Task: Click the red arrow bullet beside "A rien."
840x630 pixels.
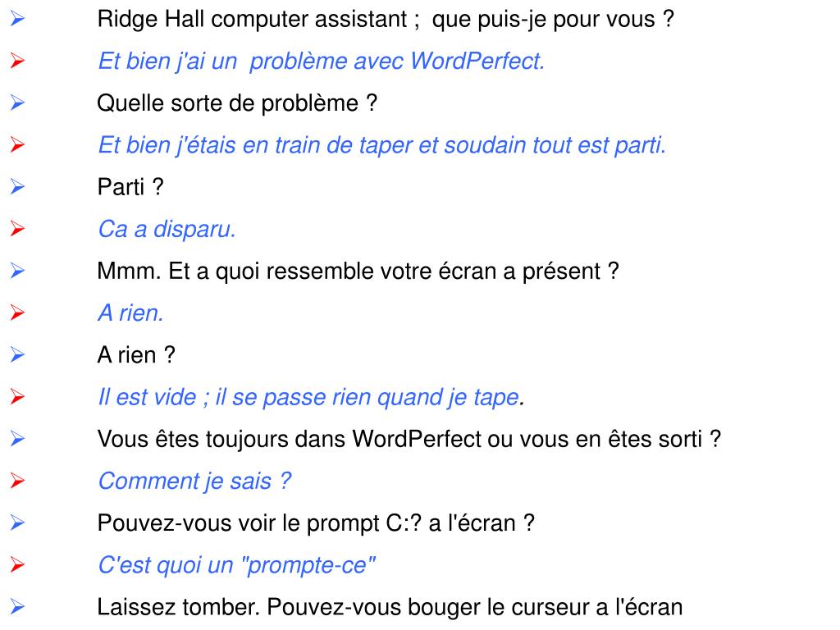Action: point(17,313)
